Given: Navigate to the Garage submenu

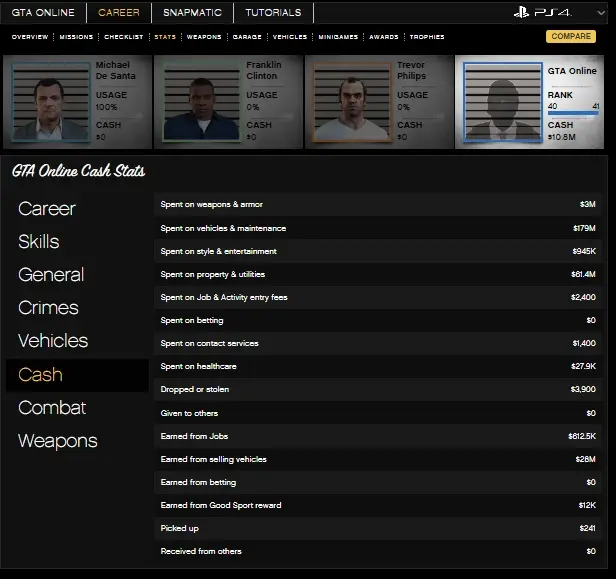Looking at the screenshot, I should tap(247, 37).
